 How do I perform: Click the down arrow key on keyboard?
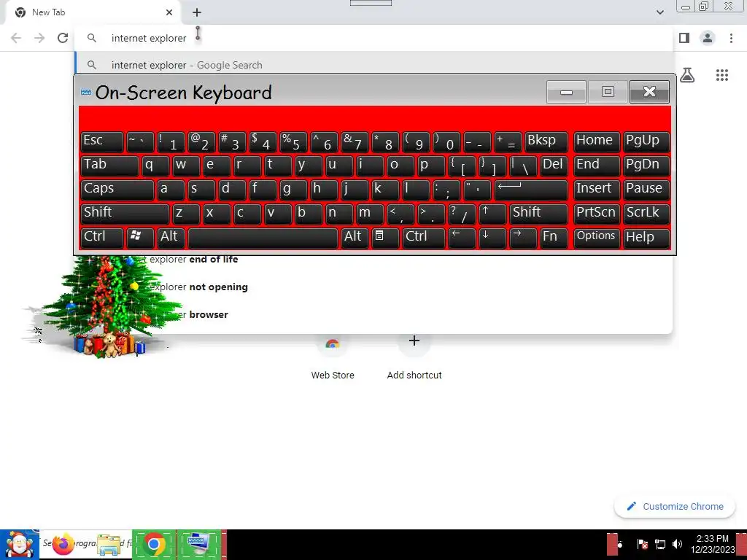[492, 238]
